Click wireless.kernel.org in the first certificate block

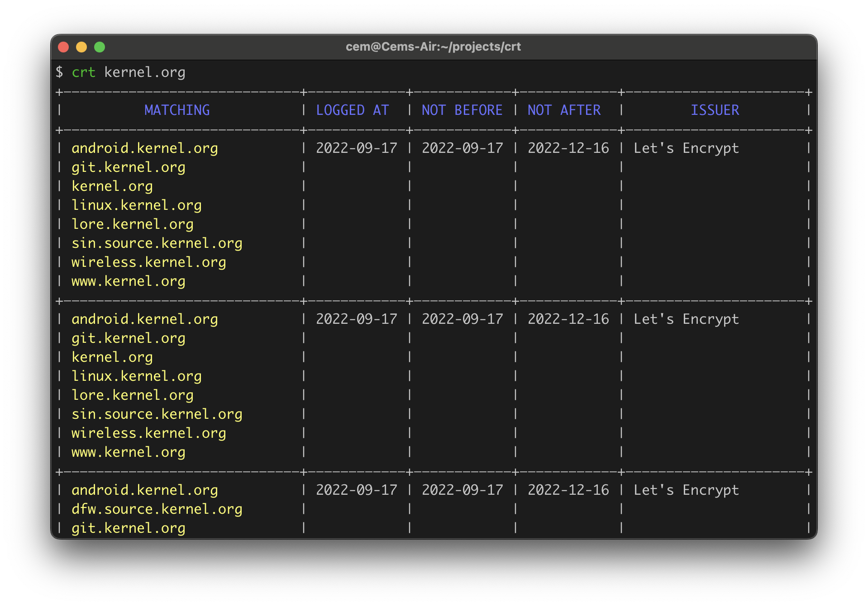click(x=149, y=262)
